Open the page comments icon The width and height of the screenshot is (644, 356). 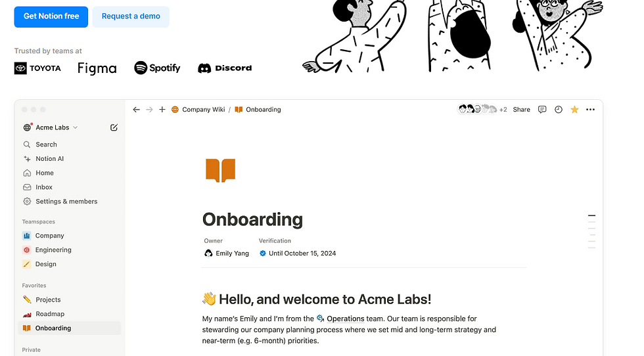[x=542, y=110]
